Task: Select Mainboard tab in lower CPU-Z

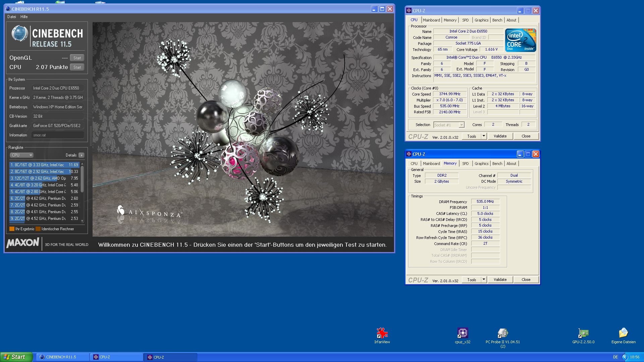Action: pyautogui.click(x=431, y=164)
